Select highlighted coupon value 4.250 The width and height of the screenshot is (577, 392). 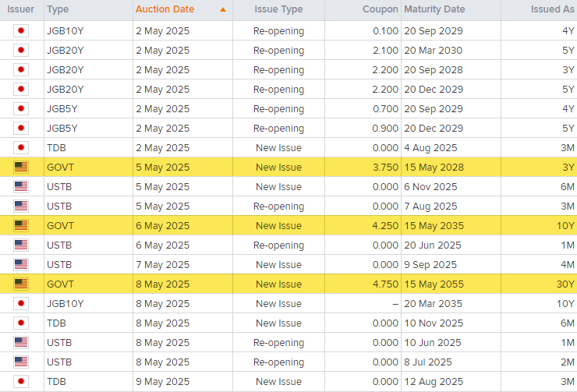coord(385,226)
